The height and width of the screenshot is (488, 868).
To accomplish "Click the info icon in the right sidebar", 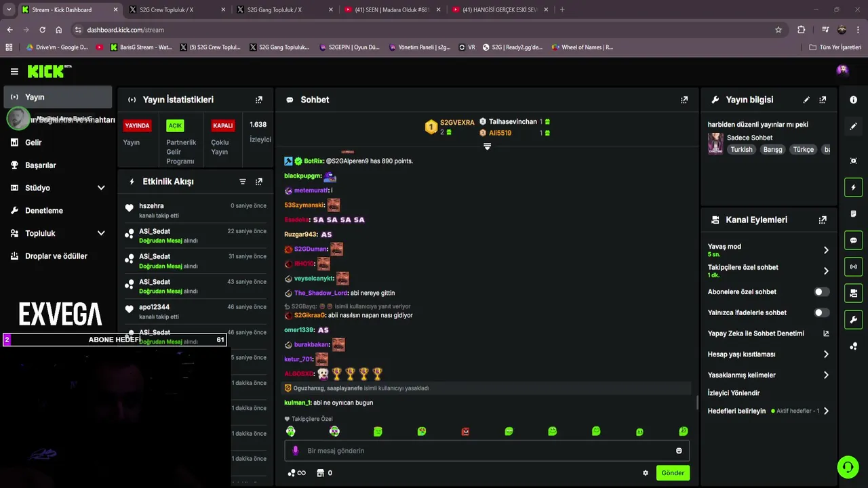I will tap(853, 100).
